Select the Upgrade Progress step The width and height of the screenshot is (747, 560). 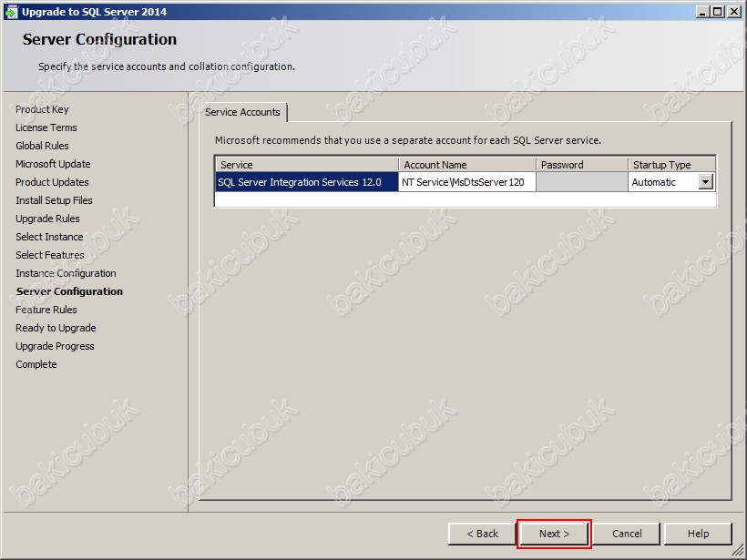(55, 346)
